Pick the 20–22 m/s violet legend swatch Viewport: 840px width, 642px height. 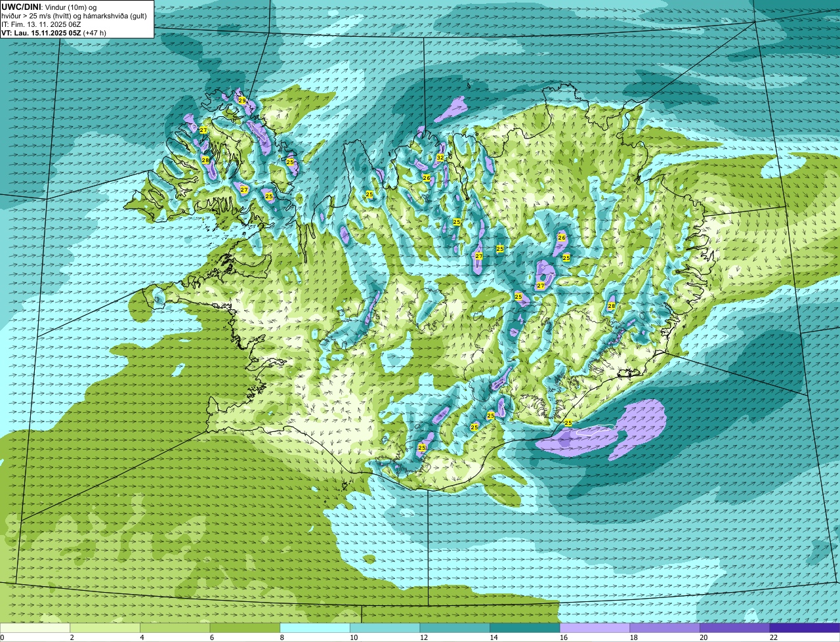(x=734, y=628)
